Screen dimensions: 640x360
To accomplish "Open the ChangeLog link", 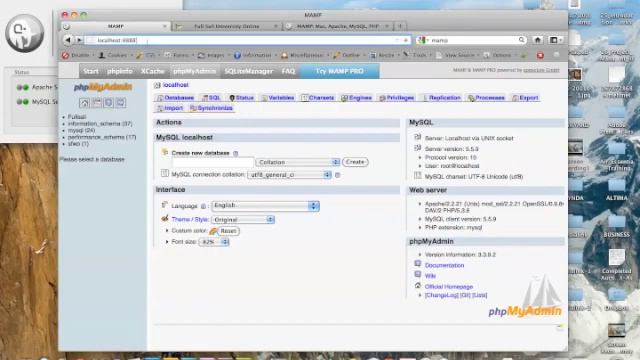I will (441, 295).
